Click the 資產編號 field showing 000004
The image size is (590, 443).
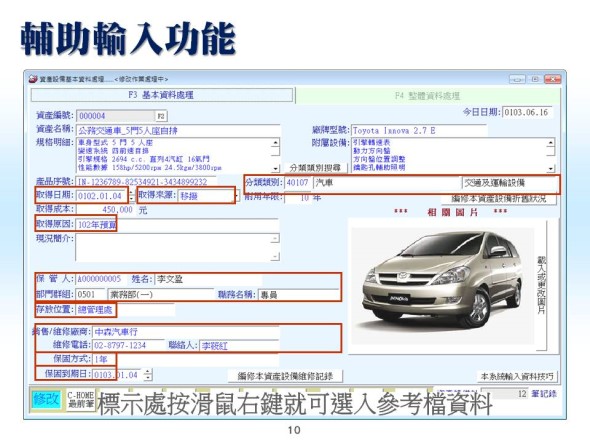pos(116,116)
